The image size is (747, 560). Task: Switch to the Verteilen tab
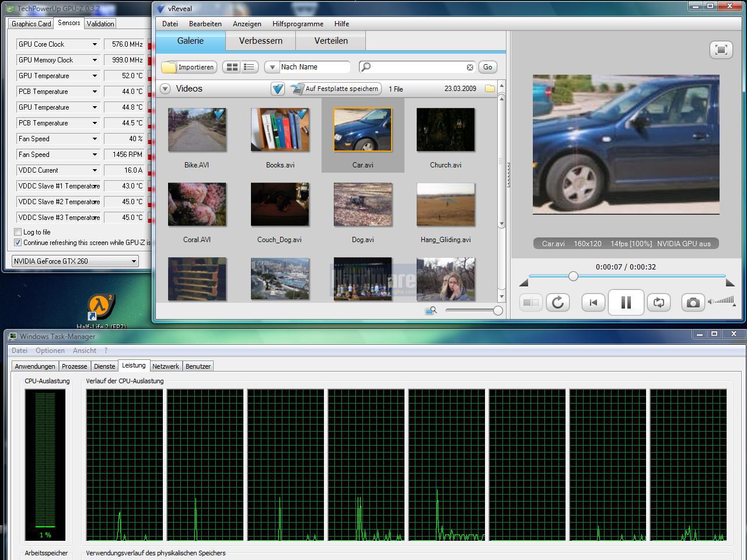pos(331,41)
